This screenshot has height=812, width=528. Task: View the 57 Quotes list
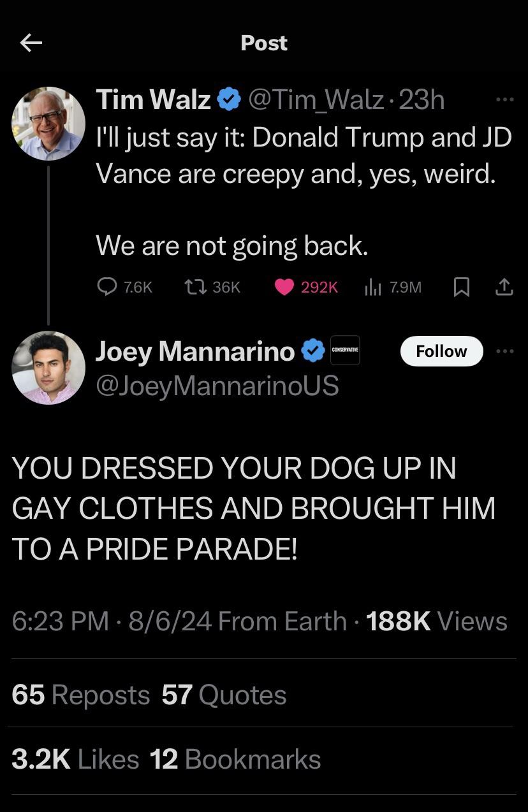point(224,694)
